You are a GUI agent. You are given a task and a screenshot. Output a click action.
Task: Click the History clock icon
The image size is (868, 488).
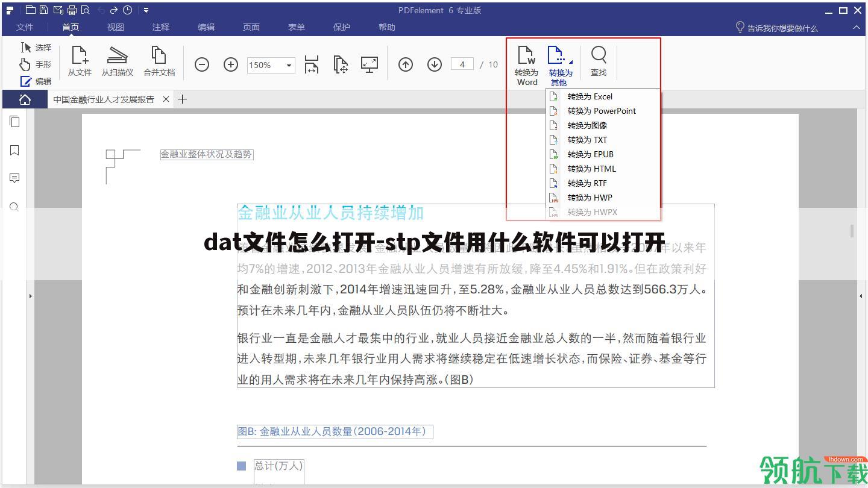127,10
